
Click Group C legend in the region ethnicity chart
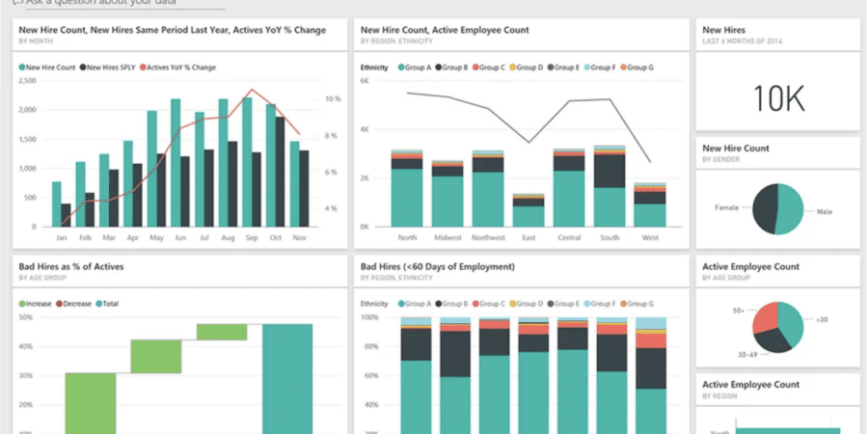coord(489,68)
